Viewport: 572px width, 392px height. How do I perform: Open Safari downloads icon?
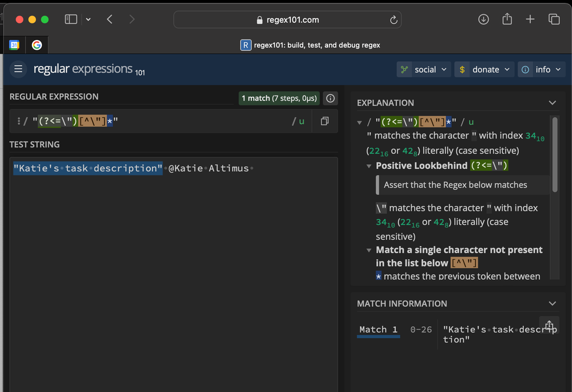483,19
